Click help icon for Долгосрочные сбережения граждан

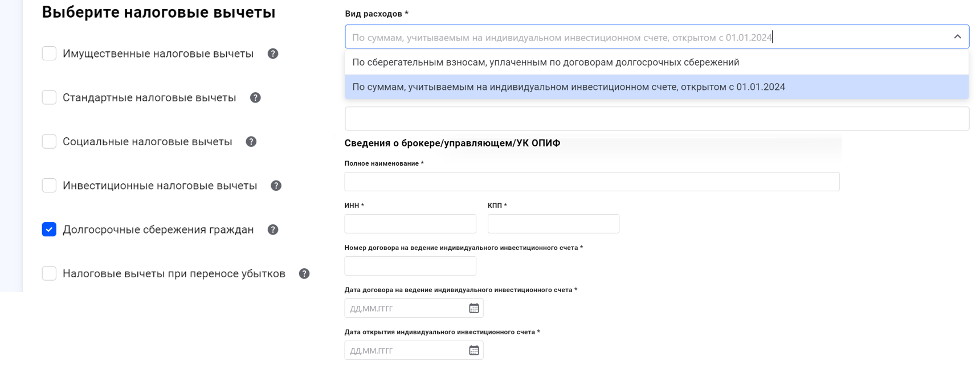(x=273, y=229)
